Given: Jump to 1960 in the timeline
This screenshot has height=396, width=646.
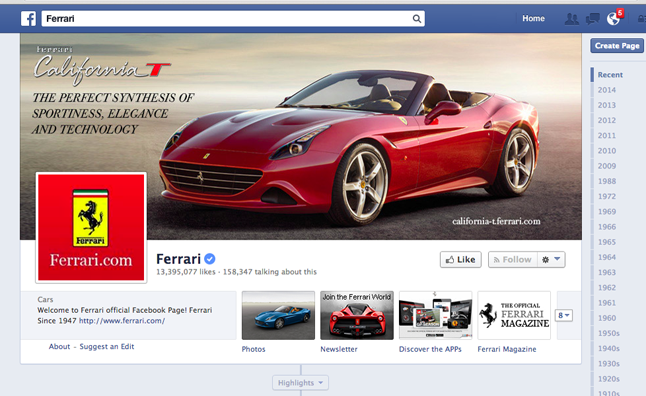Looking at the screenshot, I should (607, 318).
